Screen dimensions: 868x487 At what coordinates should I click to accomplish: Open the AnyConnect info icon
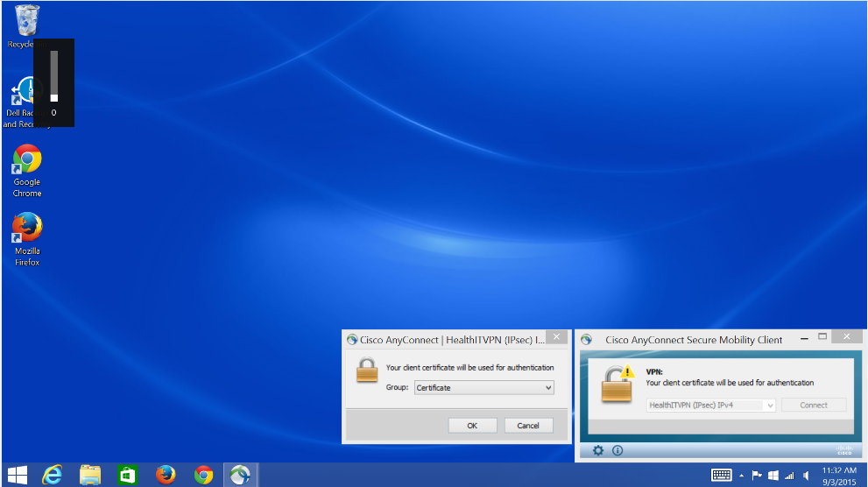(x=617, y=450)
